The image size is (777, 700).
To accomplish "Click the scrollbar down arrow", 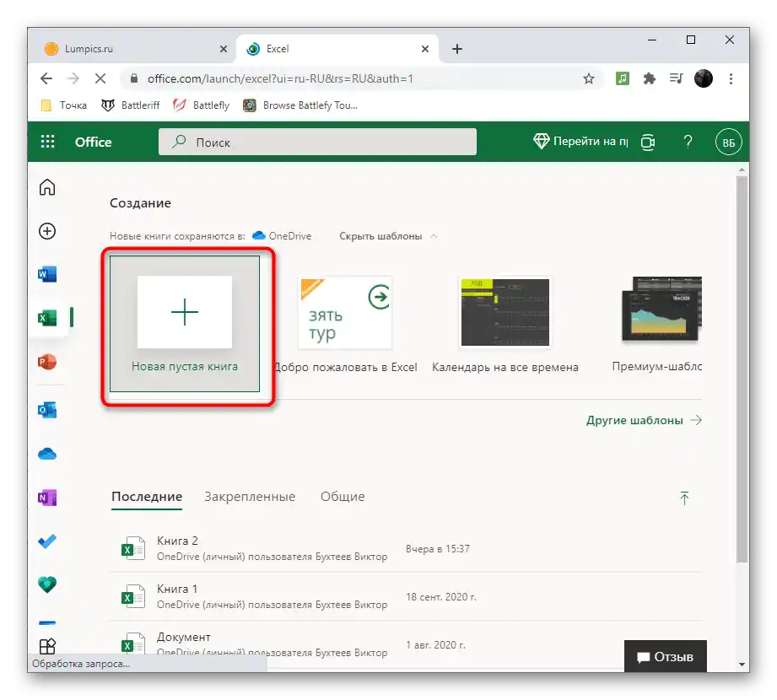I will (742, 665).
